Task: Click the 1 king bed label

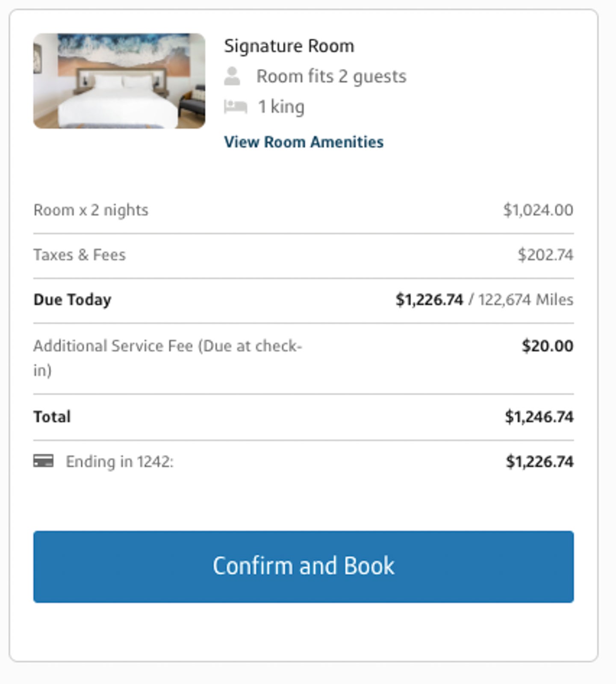Action: tap(281, 107)
